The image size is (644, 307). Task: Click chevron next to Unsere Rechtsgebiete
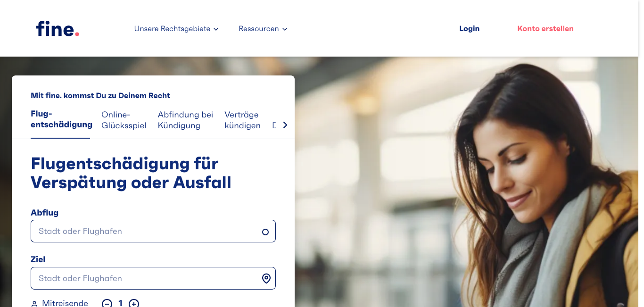pos(216,29)
